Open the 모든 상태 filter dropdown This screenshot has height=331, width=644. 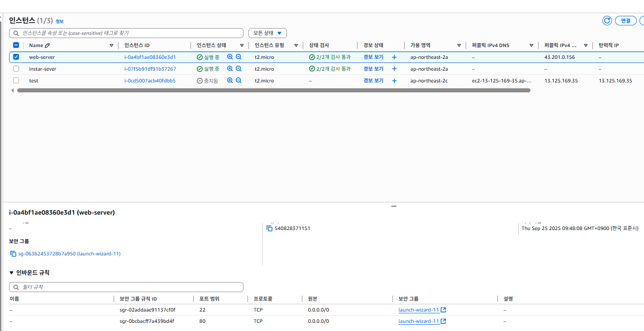pos(267,33)
